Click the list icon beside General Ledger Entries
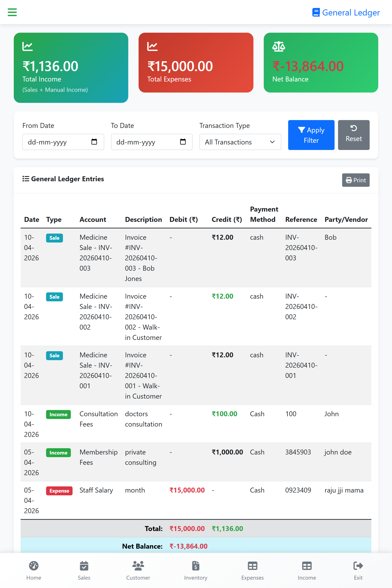 [26, 179]
